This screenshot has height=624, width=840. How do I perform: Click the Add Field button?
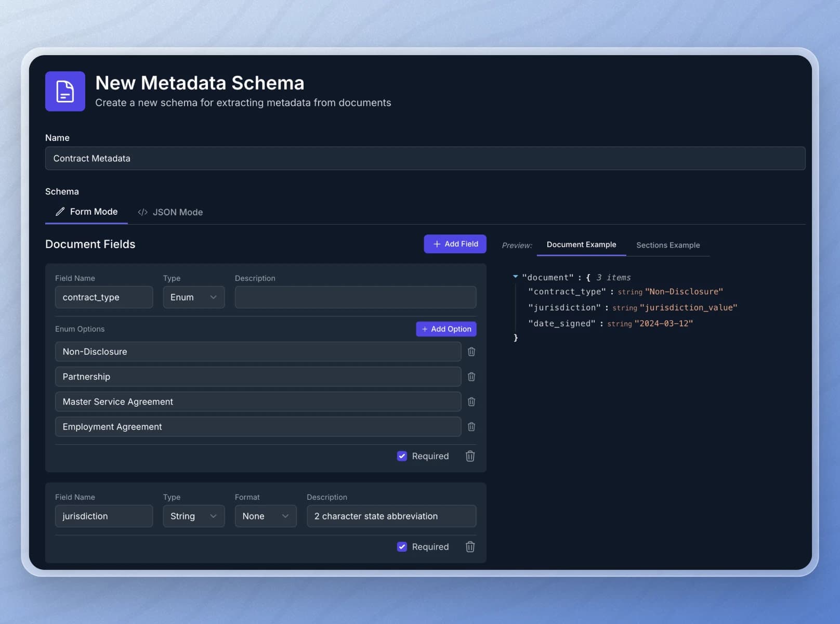click(454, 244)
